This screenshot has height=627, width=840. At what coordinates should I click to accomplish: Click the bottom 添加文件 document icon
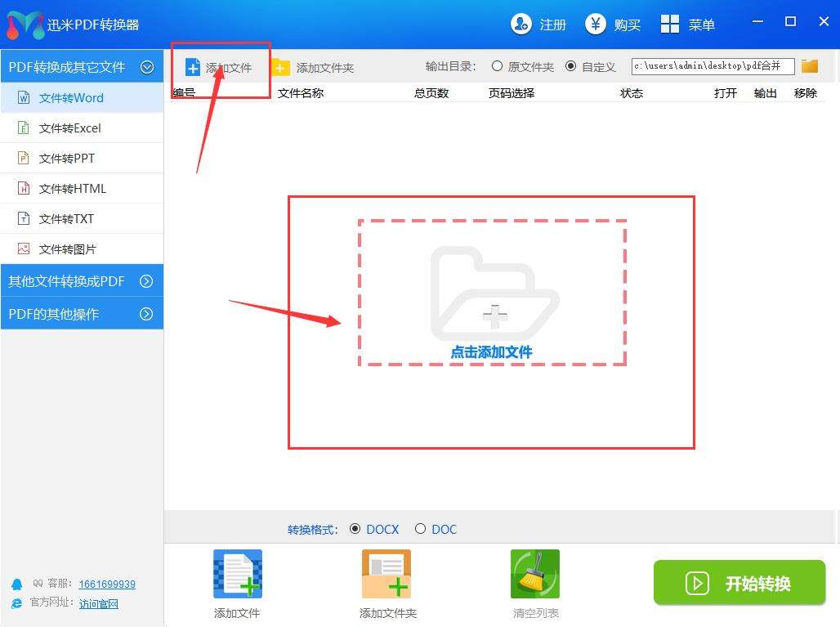pos(238,574)
